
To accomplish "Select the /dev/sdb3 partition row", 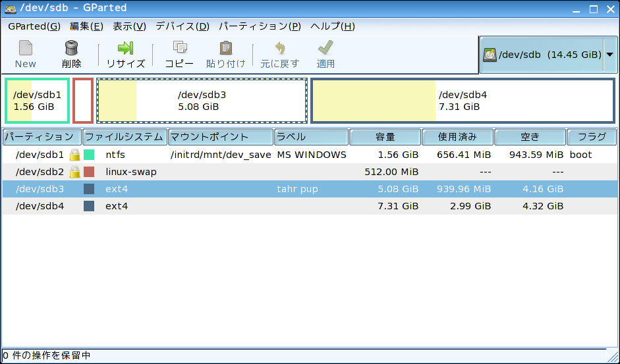I will (310, 189).
